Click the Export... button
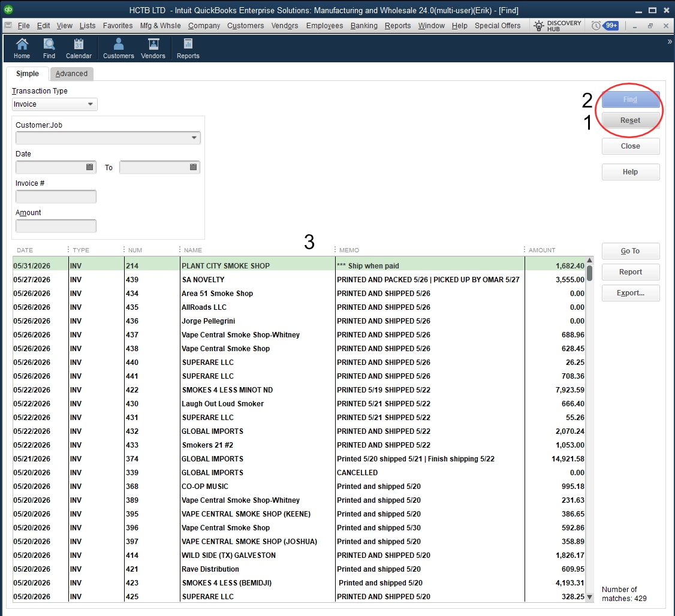Screen dimensions: 675x616 coord(630,293)
